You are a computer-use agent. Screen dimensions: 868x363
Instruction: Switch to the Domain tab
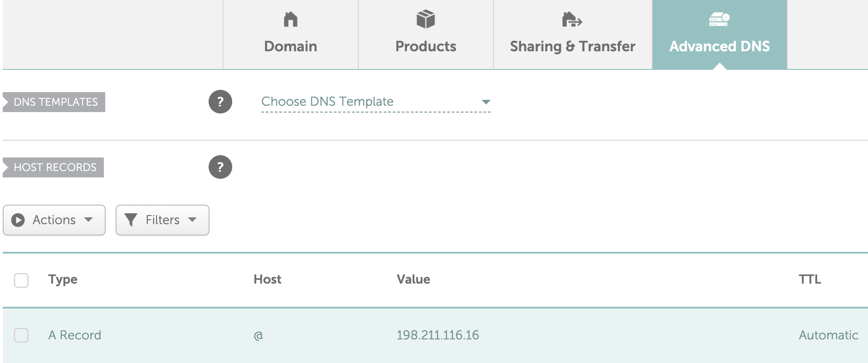click(290, 46)
